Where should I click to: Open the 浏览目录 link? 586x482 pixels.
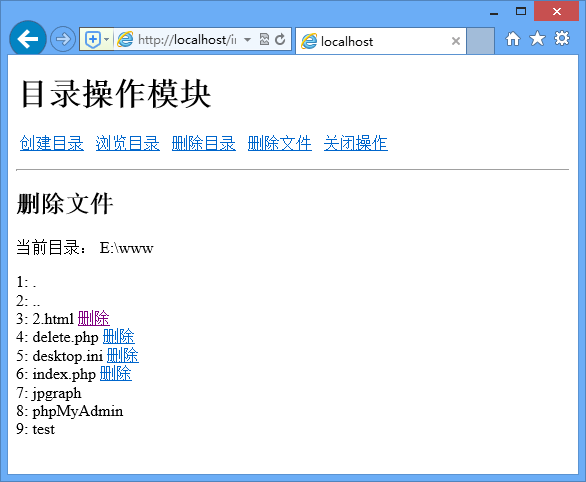(x=128, y=143)
